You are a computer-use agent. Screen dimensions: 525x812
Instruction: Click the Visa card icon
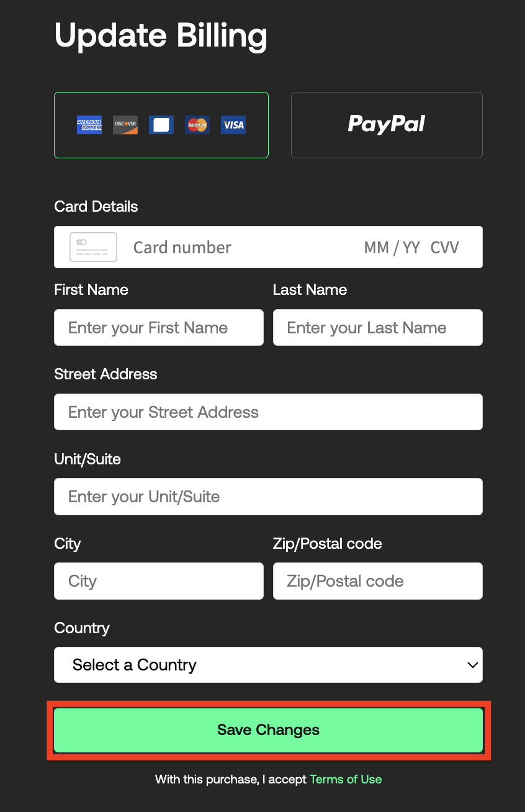point(233,125)
